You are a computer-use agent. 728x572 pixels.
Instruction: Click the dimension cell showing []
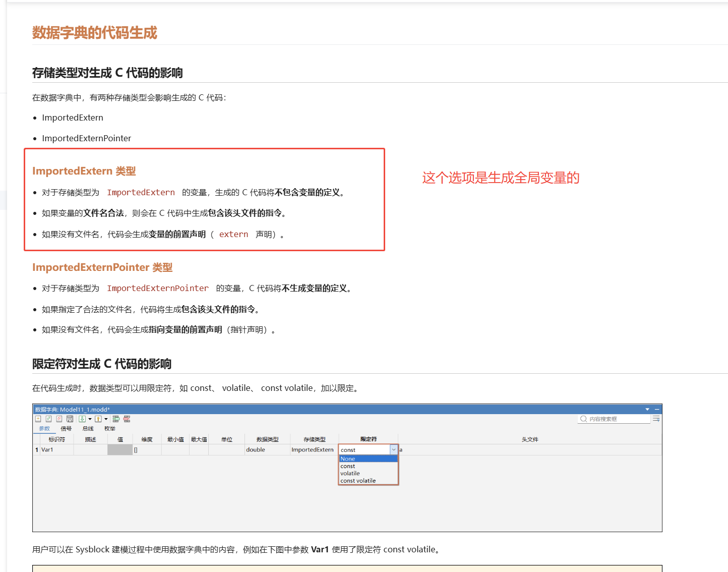tap(147, 449)
